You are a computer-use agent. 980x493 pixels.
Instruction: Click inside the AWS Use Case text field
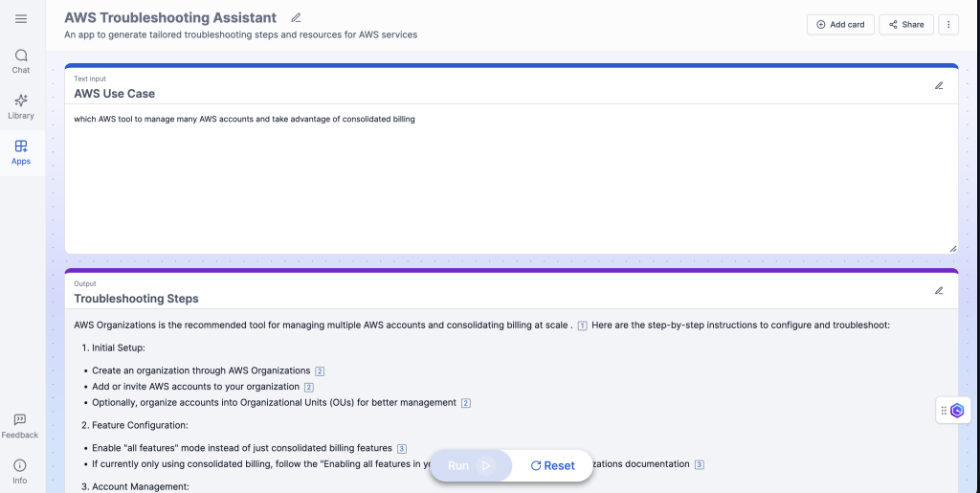coord(511,179)
